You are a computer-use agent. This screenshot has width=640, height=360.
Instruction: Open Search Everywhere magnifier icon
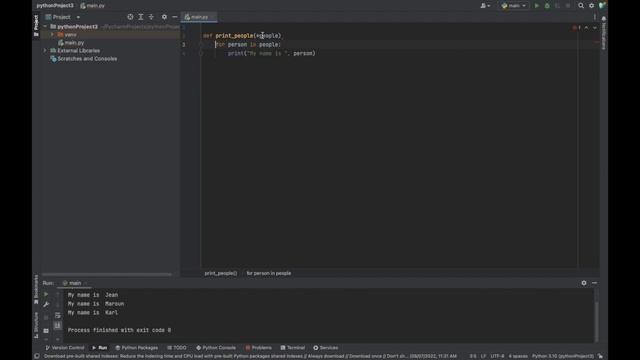click(581, 6)
